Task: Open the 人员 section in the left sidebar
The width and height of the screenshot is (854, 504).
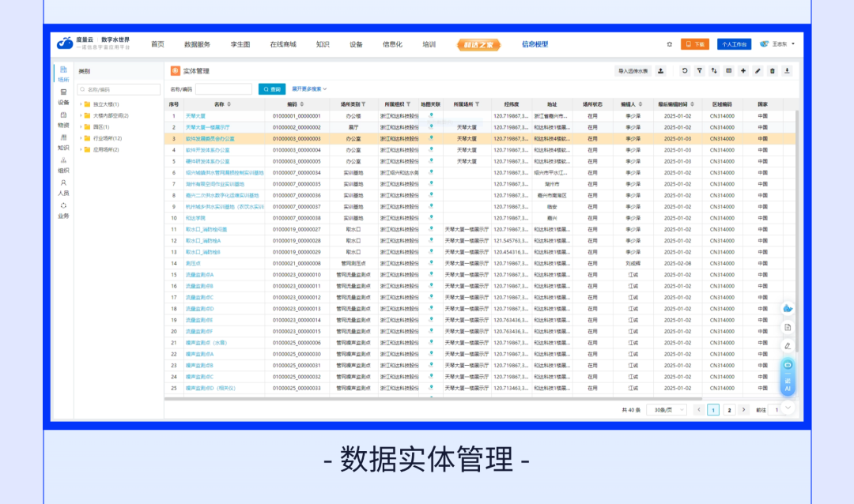Action: point(63,187)
